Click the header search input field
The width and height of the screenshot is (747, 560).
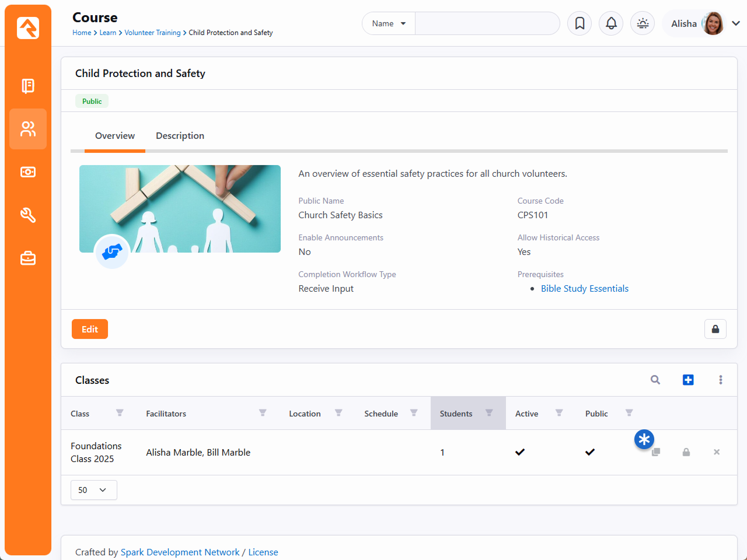point(487,23)
